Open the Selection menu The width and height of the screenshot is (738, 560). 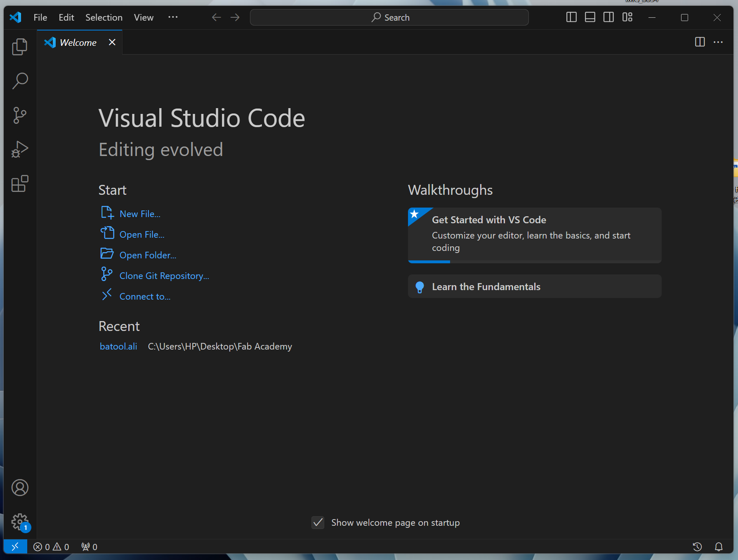(104, 17)
